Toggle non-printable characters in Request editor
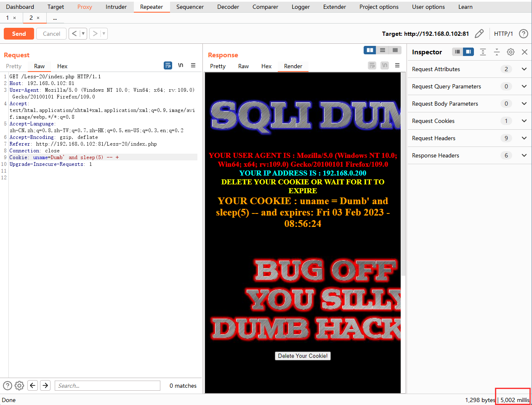The height and width of the screenshot is (405, 532). point(181,65)
